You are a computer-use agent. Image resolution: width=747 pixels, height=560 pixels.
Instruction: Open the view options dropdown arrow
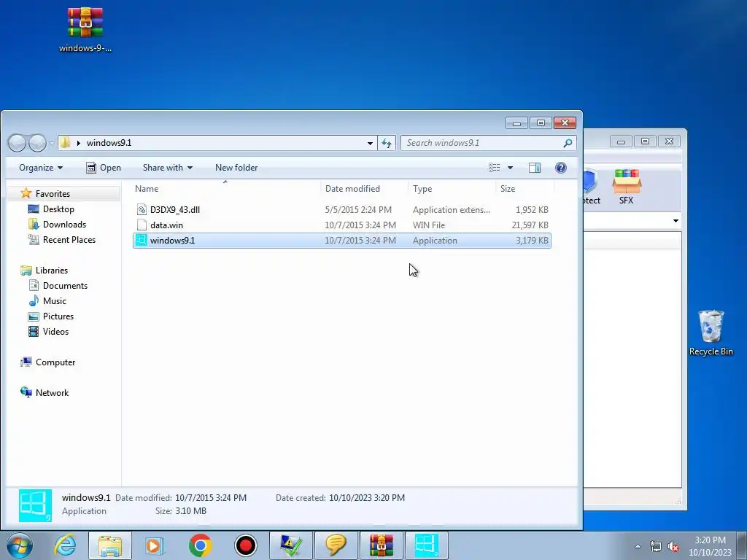pyautogui.click(x=510, y=168)
